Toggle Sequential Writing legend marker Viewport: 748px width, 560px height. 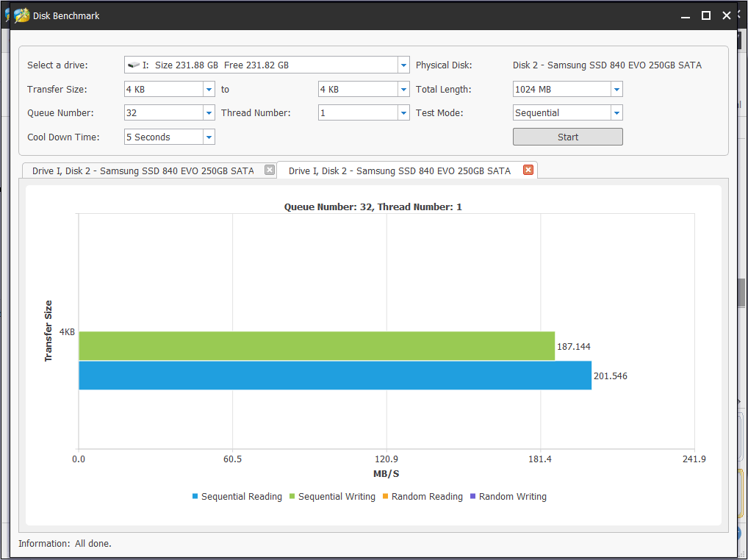pyautogui.click(x=292, y=497)
